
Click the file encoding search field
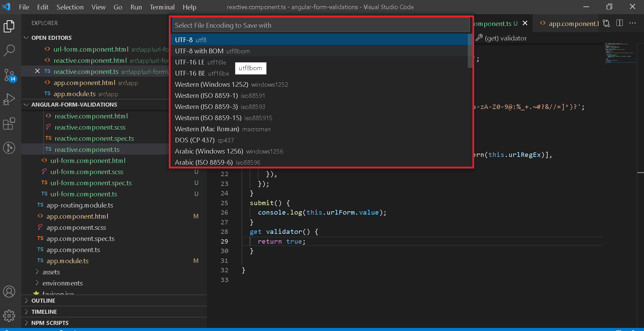pyautogui.click(x=319, y=25)
